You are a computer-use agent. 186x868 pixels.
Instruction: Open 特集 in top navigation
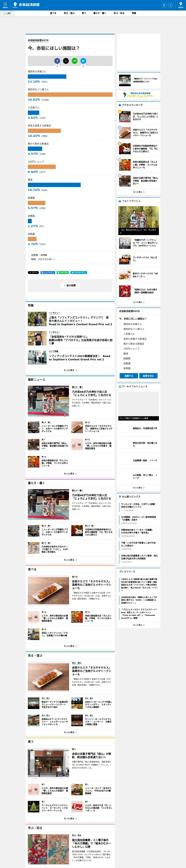(134, 13)
